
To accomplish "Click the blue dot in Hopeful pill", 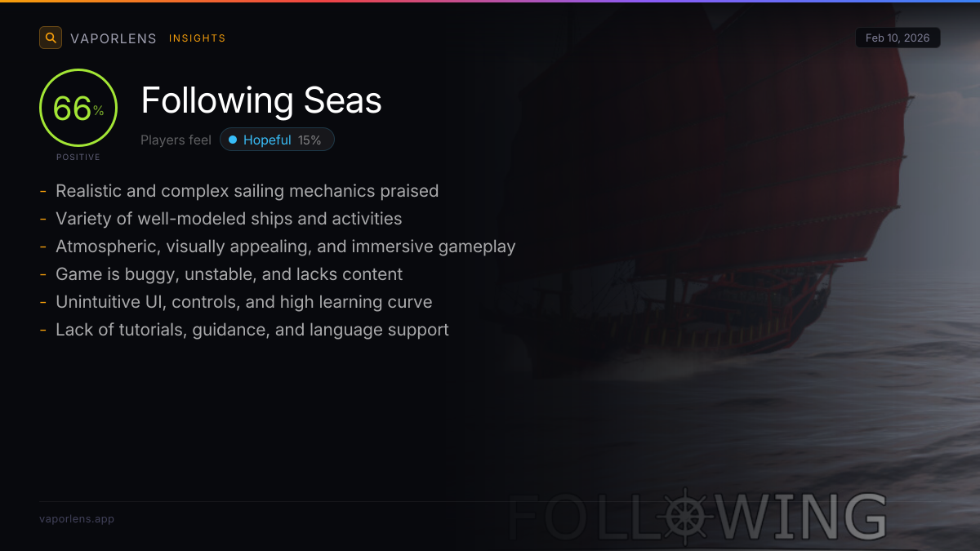I will point(233,140).
